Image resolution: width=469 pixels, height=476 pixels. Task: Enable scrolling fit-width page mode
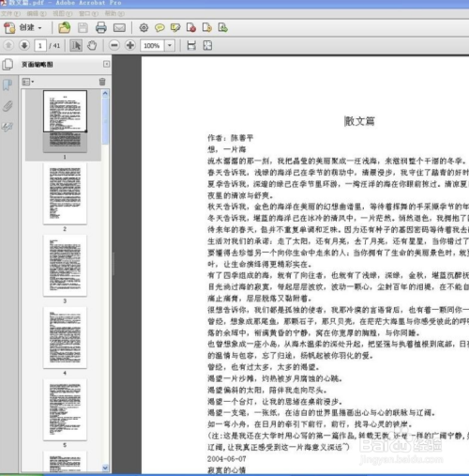191,46
